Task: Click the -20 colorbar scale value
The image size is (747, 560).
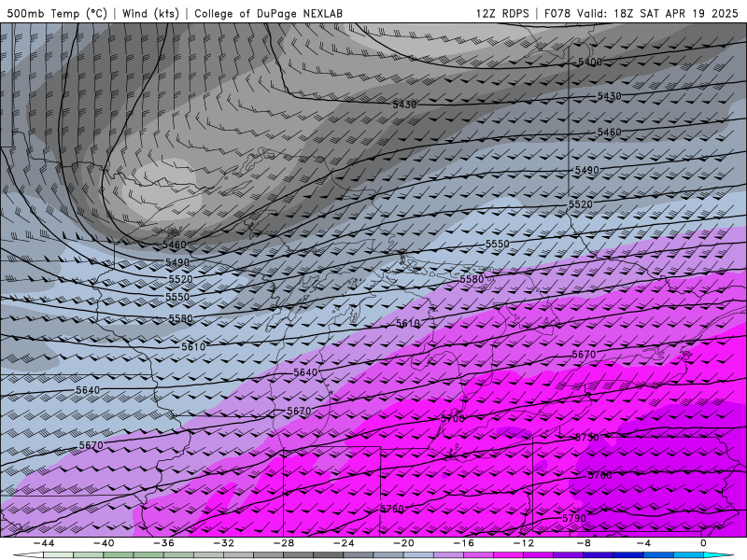Action: tap(403, 543)
